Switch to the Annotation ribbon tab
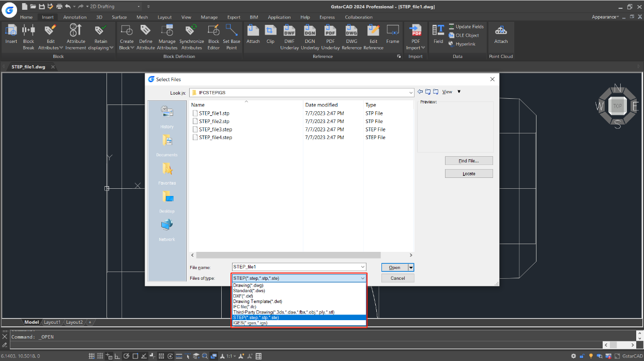 (x=75, y=17)
